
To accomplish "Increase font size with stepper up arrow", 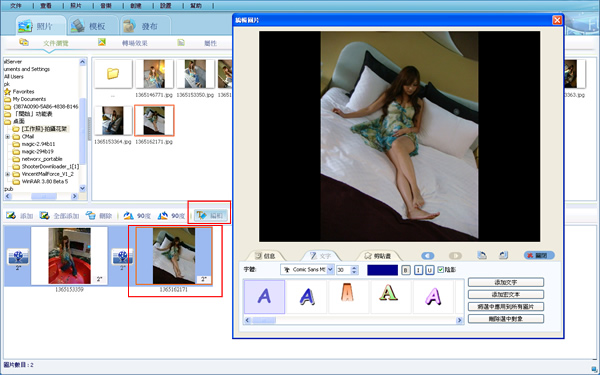I will click(x=354, y=267).
